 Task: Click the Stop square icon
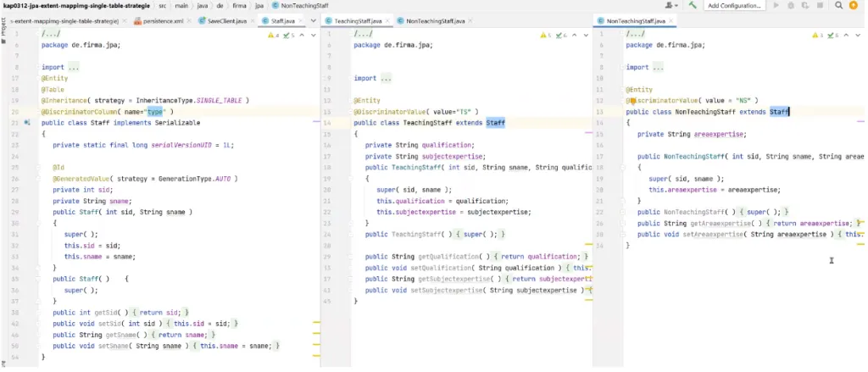pos(820,6)
